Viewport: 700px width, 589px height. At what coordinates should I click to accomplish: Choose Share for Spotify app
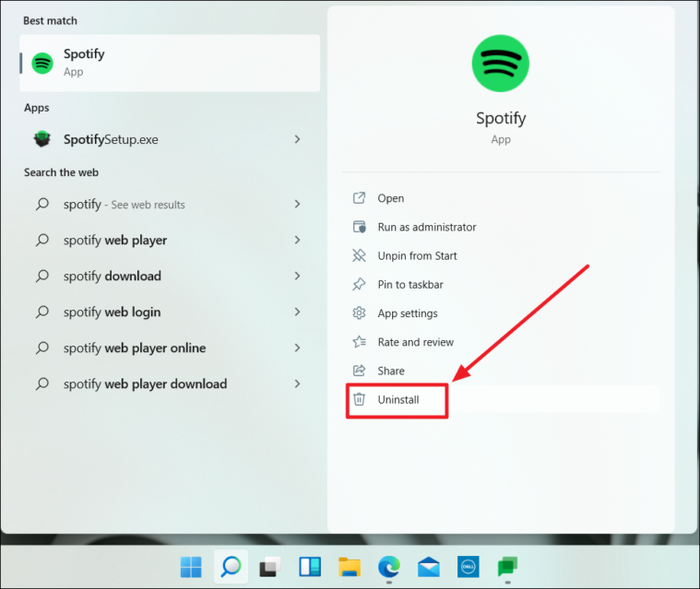point(503,371)
